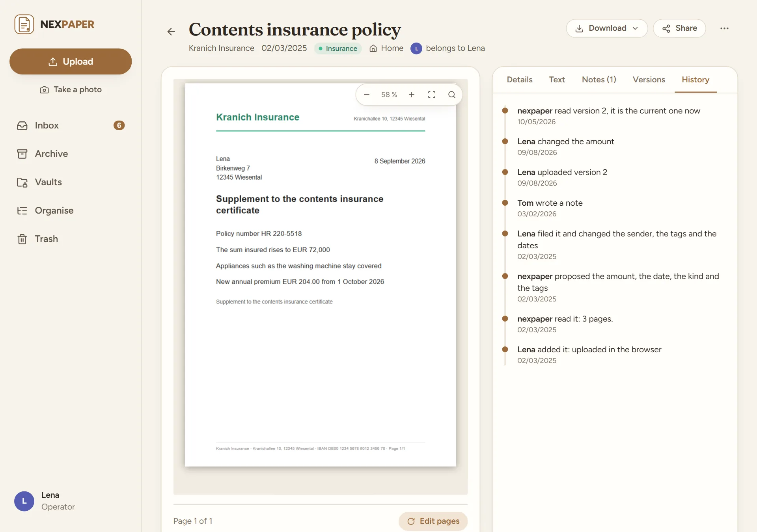The width and height of the screenshot is (757, 532).
Task: Open the Download dropdown
Action: [x=607, y=28]
